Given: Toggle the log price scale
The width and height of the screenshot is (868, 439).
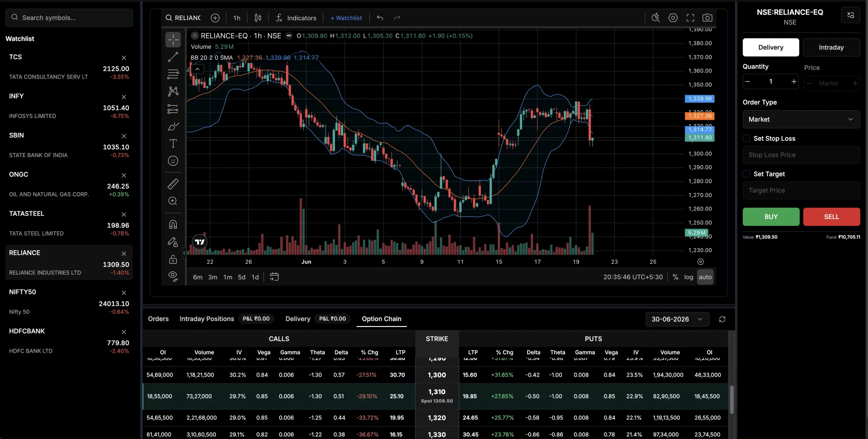Looking at the screenshot, I should pyautogui.click(x=689, y=277).
